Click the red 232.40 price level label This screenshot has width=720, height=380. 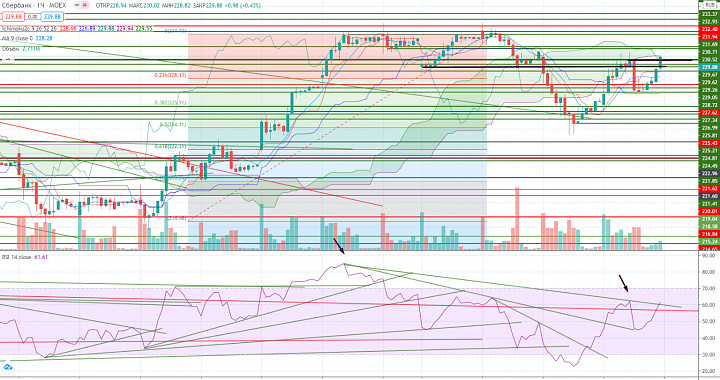(x=709, y=29)
